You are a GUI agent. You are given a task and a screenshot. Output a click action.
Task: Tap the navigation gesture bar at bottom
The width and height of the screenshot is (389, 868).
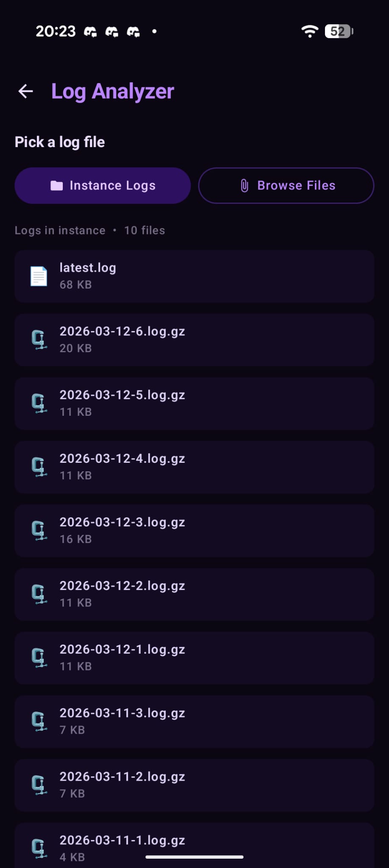pos(194,857)
